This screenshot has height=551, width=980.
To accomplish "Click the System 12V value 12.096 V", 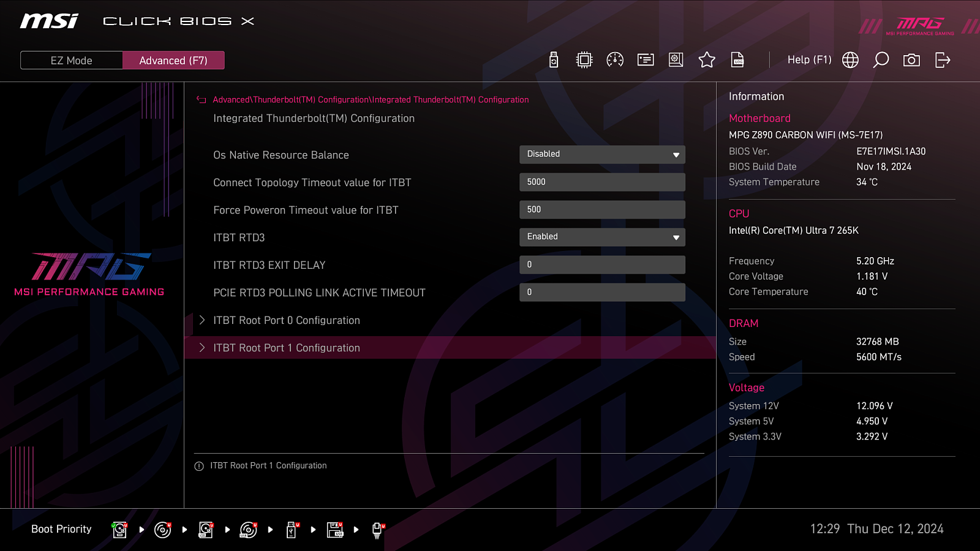I will [x=875, y=406].
